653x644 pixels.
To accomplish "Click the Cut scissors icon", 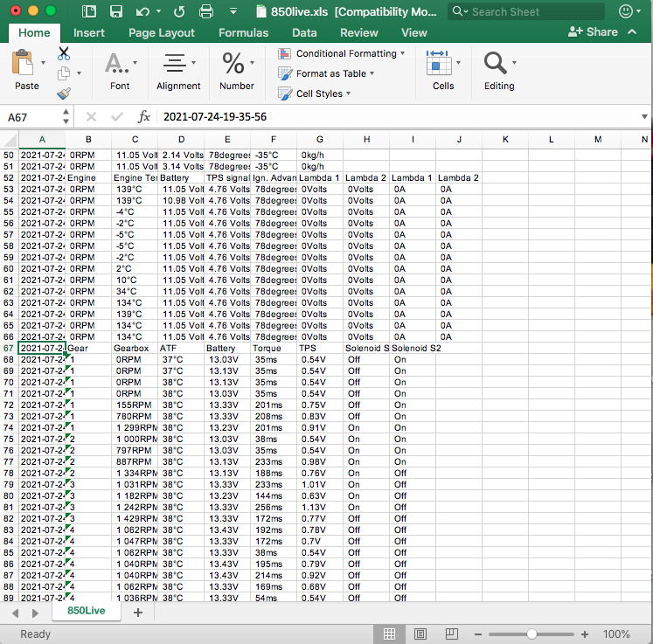I will coord(64,53).
